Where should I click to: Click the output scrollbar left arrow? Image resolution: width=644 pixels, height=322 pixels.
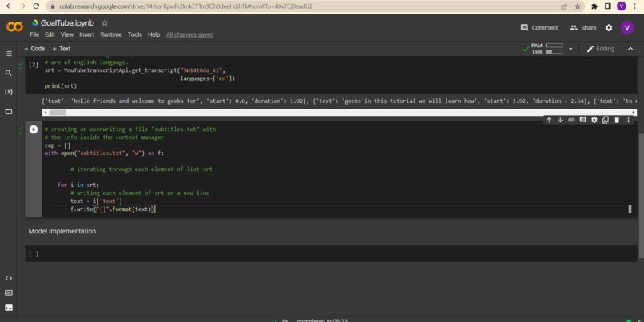(46, 112)
